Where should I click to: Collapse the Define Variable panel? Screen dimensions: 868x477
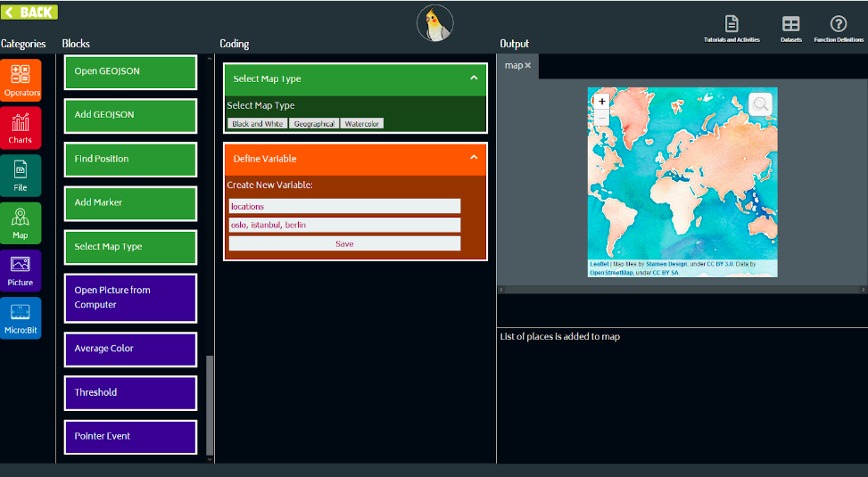tap(474, 158)
